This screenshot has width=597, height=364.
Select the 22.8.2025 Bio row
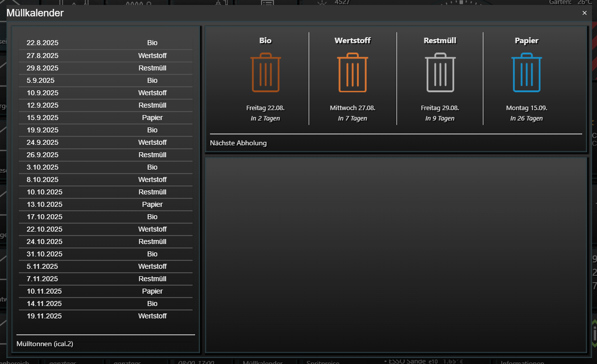click(x=106, y=43)
